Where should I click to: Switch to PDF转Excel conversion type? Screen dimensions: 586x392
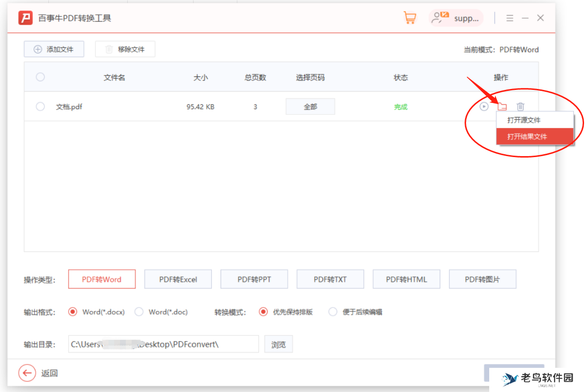click(x=178, y=279)
